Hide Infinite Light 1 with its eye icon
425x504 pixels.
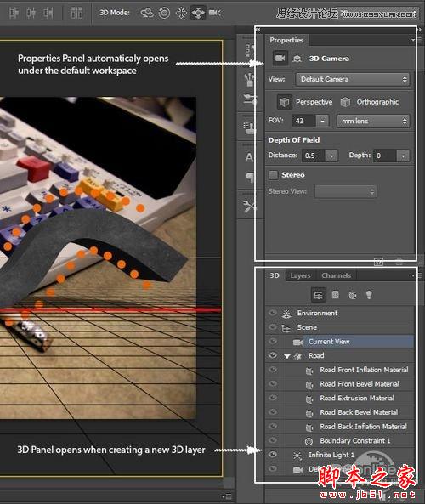click(x=273, y=454)
